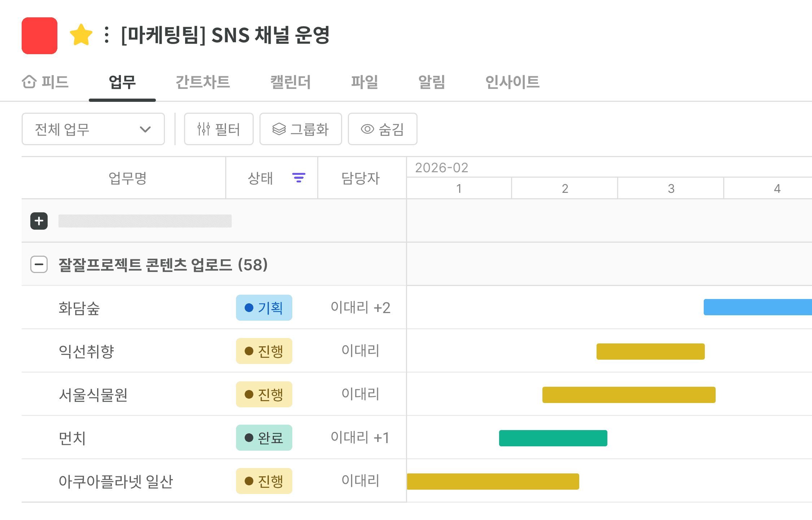Click the 이대리 +2 assignee for 화담숲

point(360,308)
